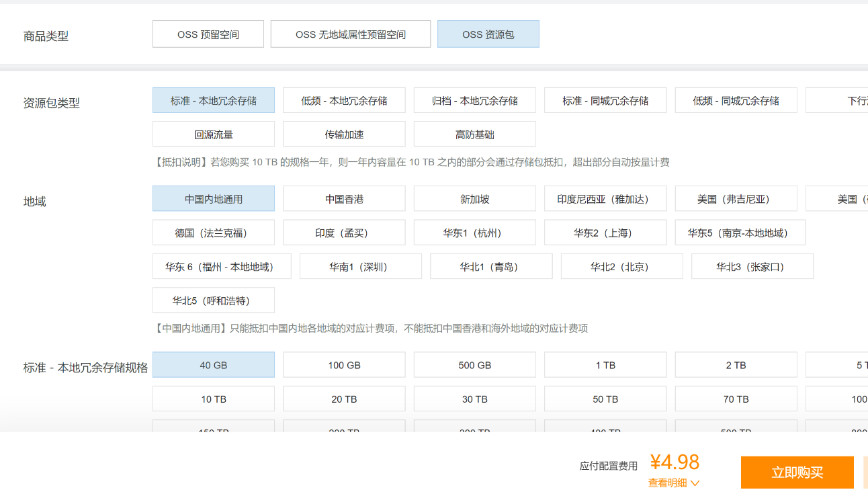Click the 立即购买 buy now button
The height and width of the screenshot is (490, 868).
click(x=797, y=473)
